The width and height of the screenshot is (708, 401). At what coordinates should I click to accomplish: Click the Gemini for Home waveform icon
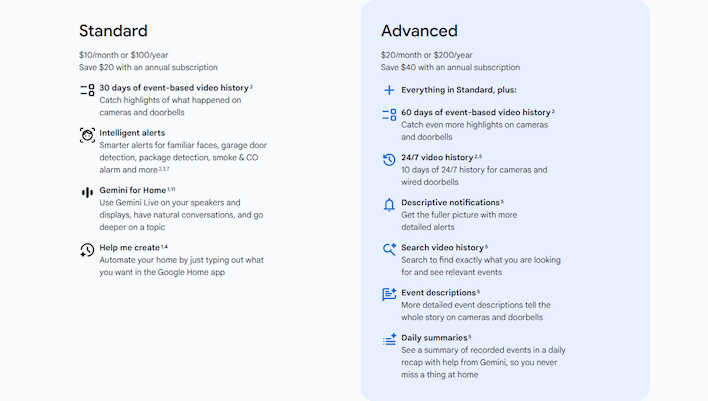pos(87,191)
